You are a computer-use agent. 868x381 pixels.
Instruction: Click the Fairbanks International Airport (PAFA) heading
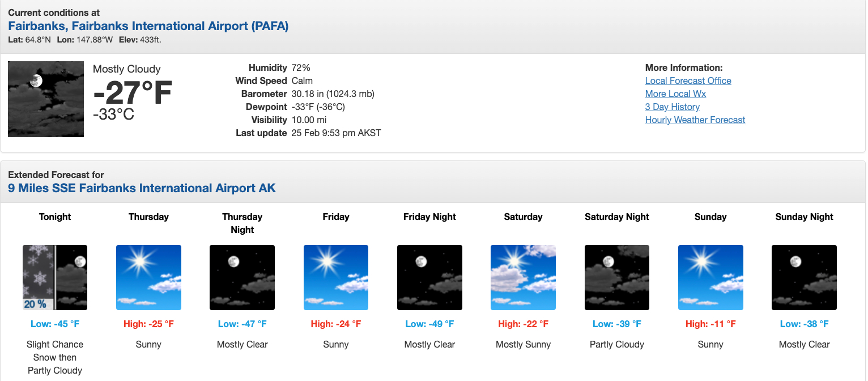148,26
